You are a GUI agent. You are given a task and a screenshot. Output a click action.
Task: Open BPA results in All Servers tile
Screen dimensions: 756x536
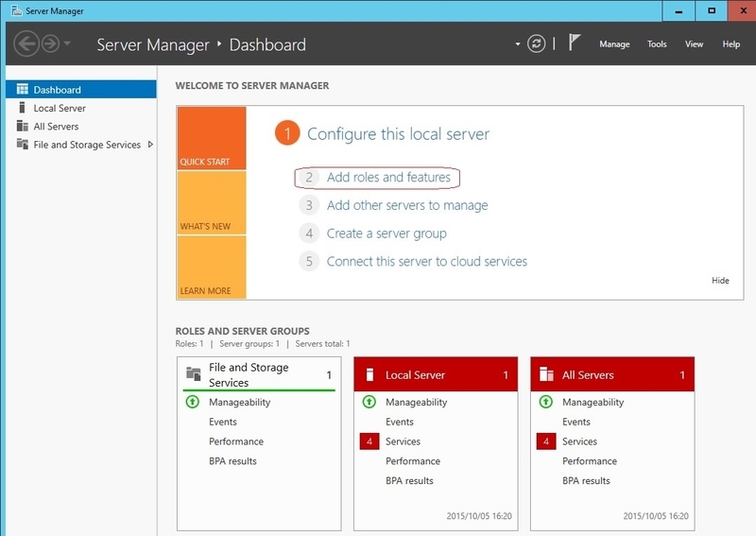coord(586,481)
